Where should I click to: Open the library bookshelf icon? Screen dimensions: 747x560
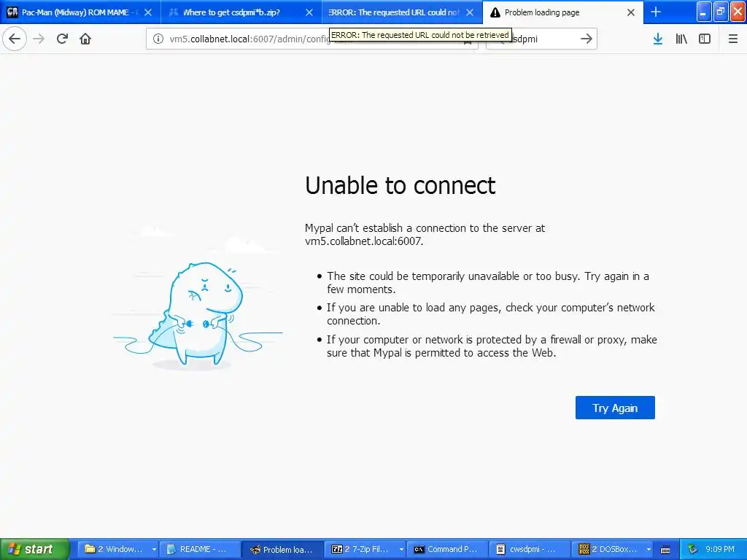click(681, 39)
